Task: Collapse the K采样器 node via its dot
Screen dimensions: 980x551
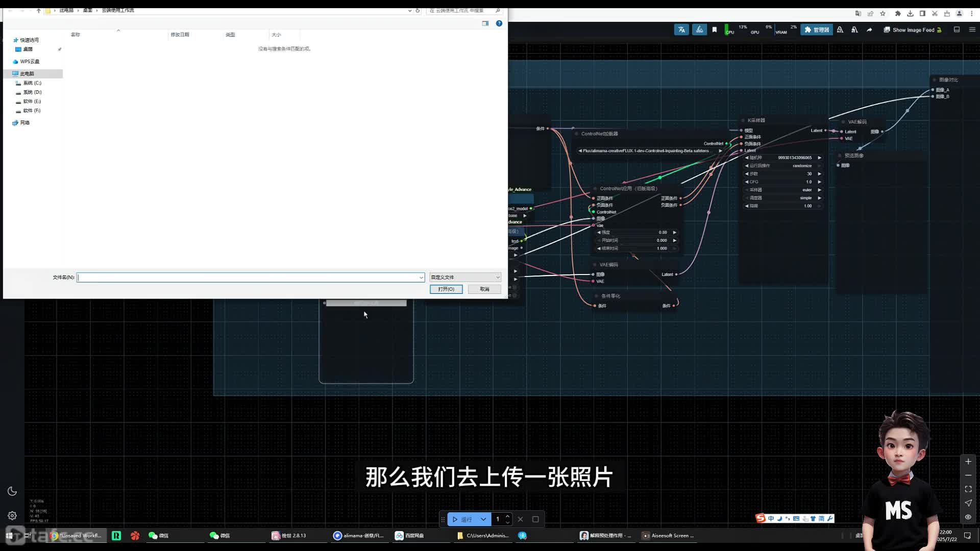Action: coord(743,121)
